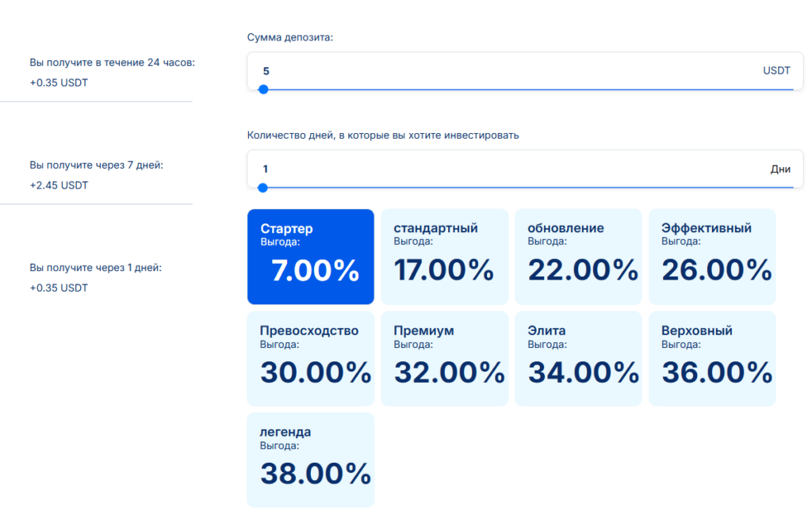Click the deposit amount slider handle
This screenshot has width=812, height=515.
pyautogui.click(x=263, y=90)
